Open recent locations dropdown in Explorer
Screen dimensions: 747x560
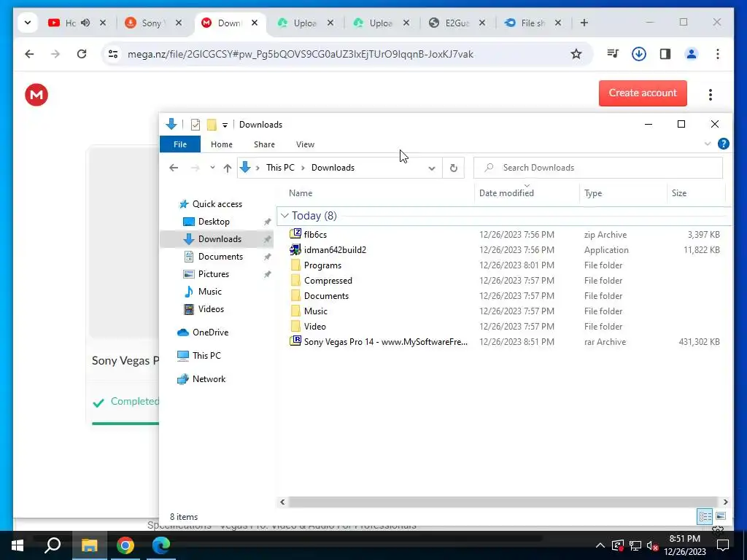[x=212, y=168]
